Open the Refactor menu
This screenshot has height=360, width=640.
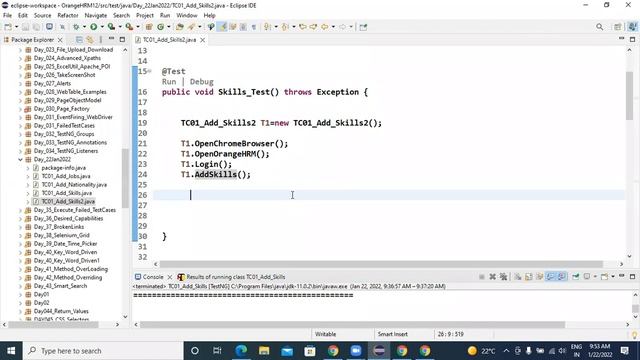68,16
